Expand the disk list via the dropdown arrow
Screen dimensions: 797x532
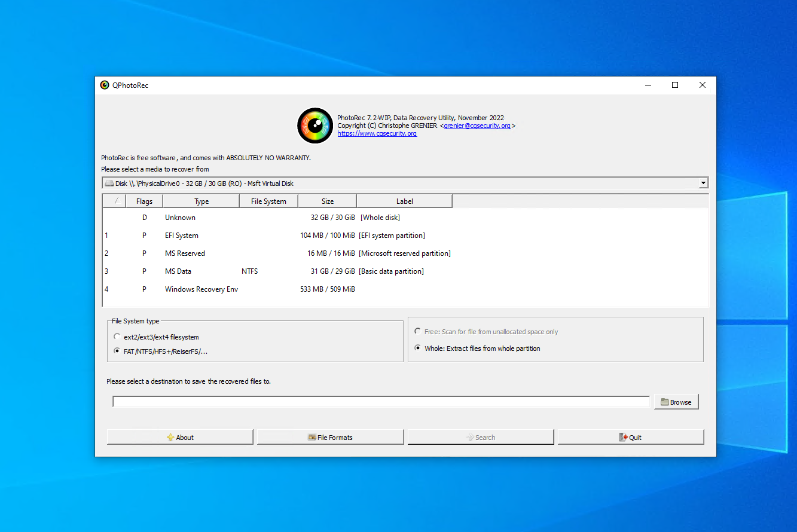(703, 183)
